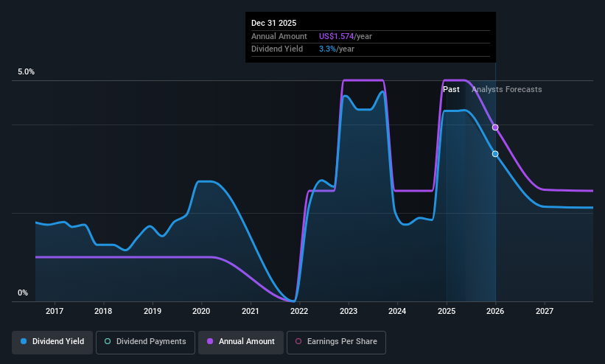Click the Annual Amount tooltip row label
Image resolution: width=605 pixels, height=364 pixels.
[x=279, y=36]
